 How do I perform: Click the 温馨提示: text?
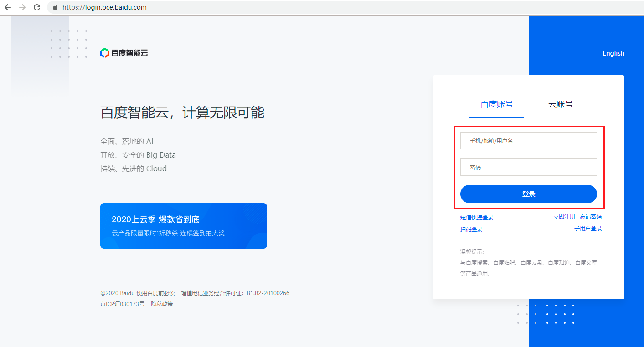473,252
